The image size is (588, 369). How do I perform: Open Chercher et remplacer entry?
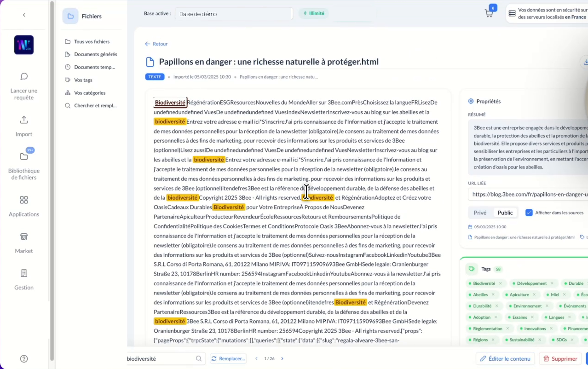[x=92, y=106]
